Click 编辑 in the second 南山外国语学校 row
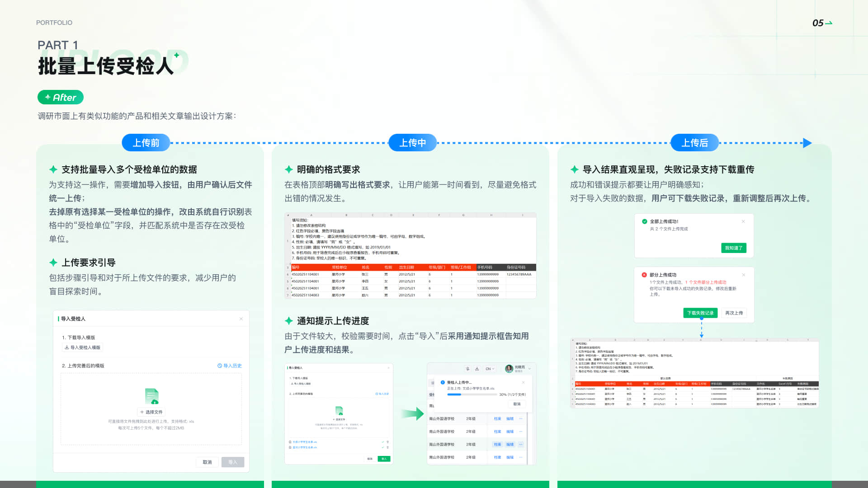 510,432
